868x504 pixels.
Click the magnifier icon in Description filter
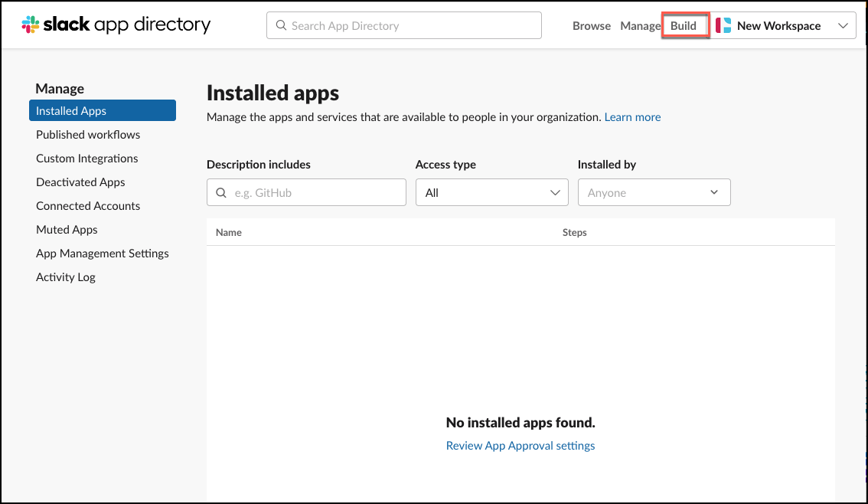point(221,193)
